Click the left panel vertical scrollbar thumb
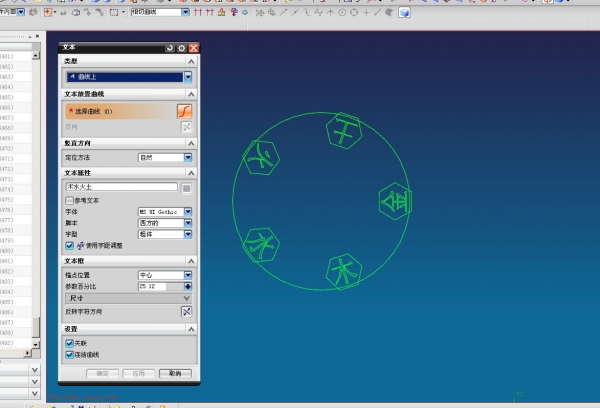Viewport: 600px width, 408px height. coord(36,328)
